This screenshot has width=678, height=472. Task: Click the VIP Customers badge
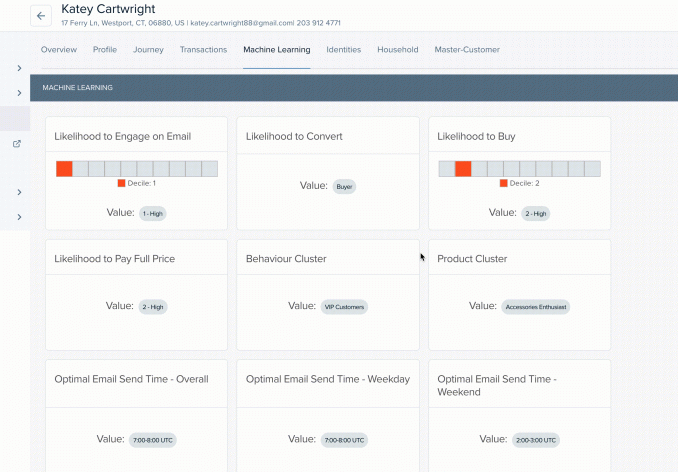tap(344, 307)
